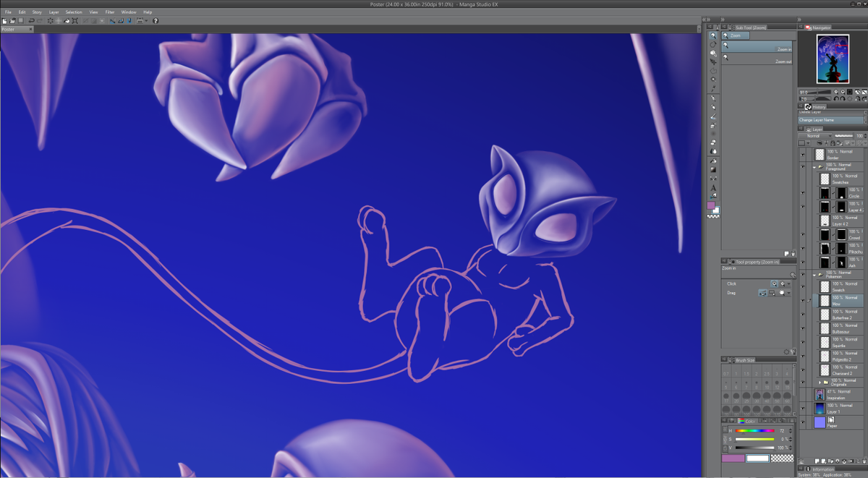The height and width of the screenshot is (478, 868).
Task: Toggle visibility of the Border layer
Action: (802, 155)
